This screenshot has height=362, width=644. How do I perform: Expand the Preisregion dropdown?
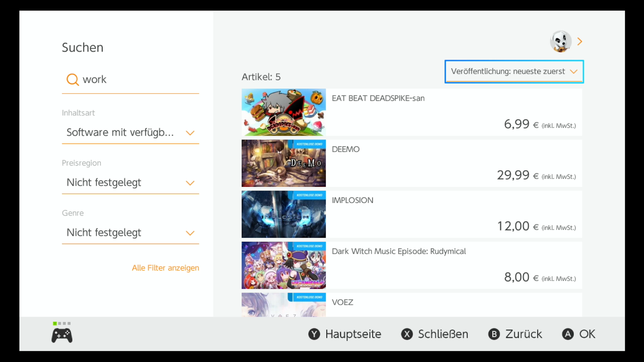pos(130,183)
